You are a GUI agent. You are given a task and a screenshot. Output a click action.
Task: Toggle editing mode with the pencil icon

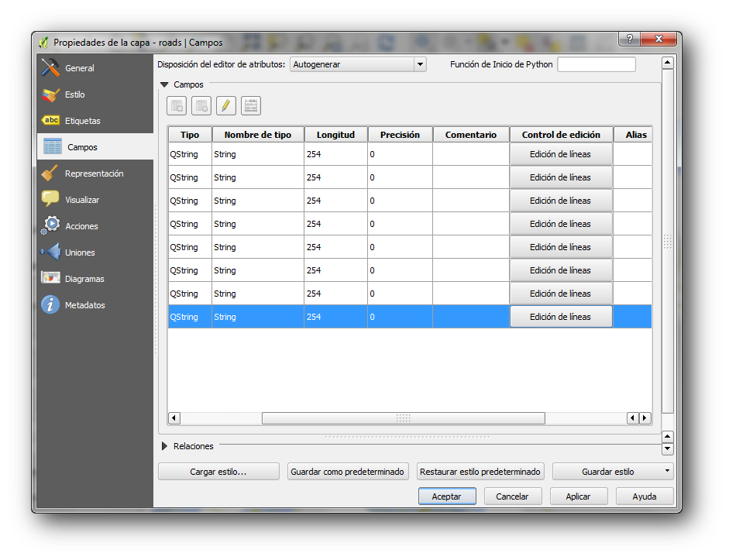pyautogui.click(x=226, y=105)
